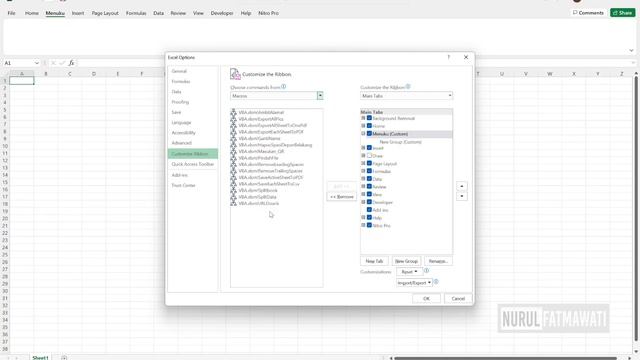Viewport: 640px width, 360px height.
Task: Click the Move Up arrow button
Action: (x=462, y=186)
